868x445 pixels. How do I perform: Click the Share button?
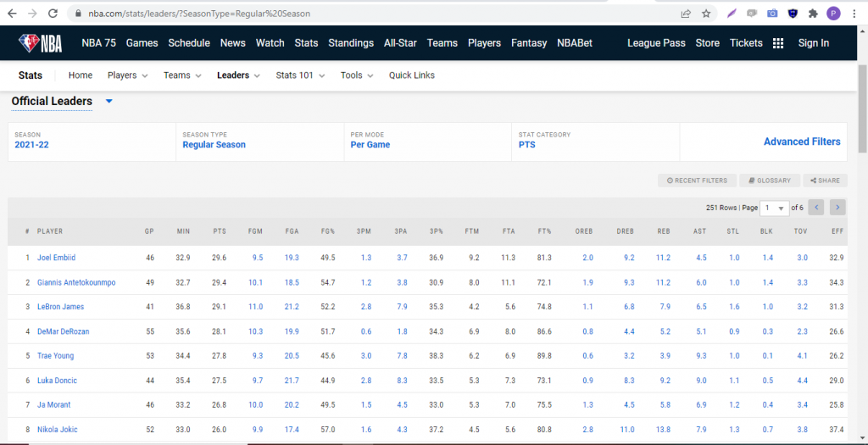825,181
